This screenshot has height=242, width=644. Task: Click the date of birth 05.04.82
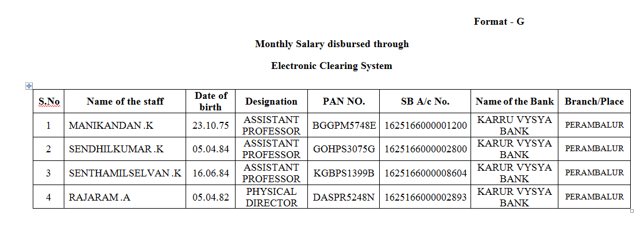click(211, 197)
